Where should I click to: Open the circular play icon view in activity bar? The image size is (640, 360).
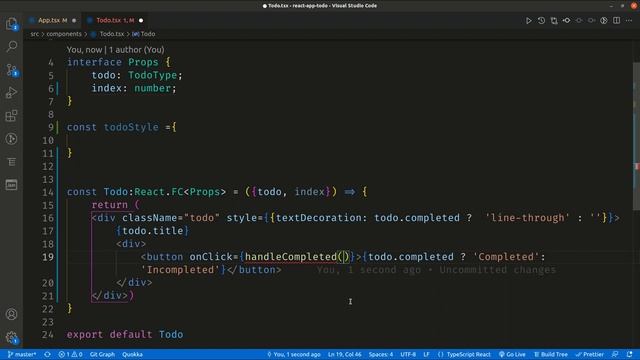coord(11,139)
